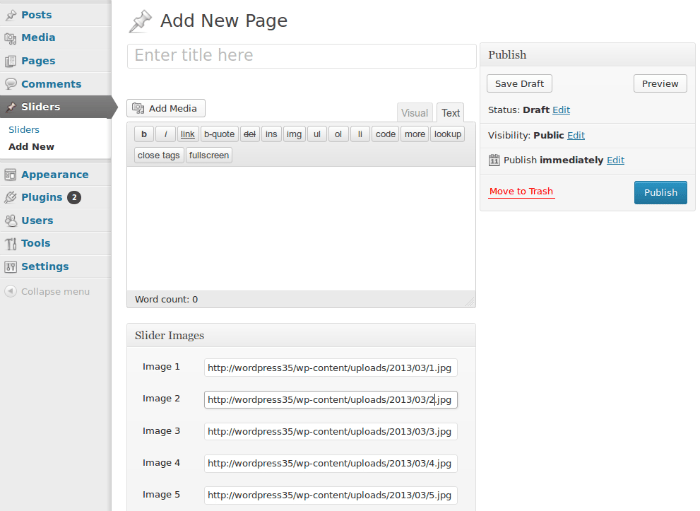Click the Appearance icon in sidebar
Viewport: 700px width, 511px height.
11,175
